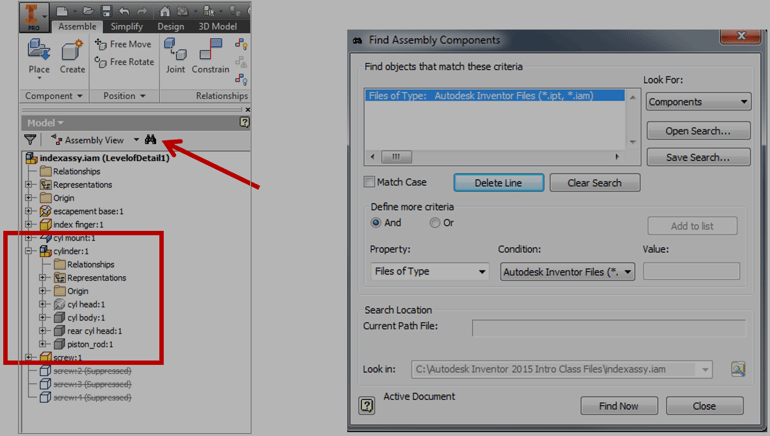This screenshot has height=436, width=770.
Task: Expand the Position panel dropdown
Action: (x=143, y=96)
